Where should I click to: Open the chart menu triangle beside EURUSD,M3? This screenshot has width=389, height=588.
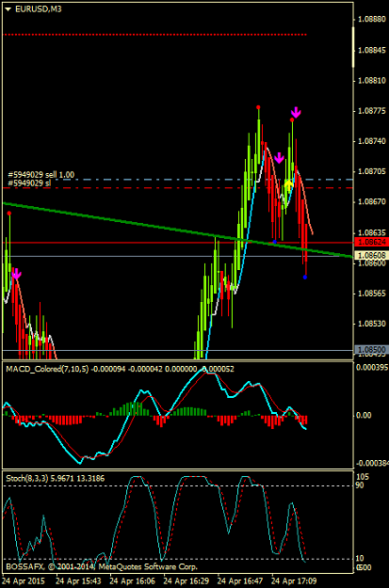click(x=9, y=9)
